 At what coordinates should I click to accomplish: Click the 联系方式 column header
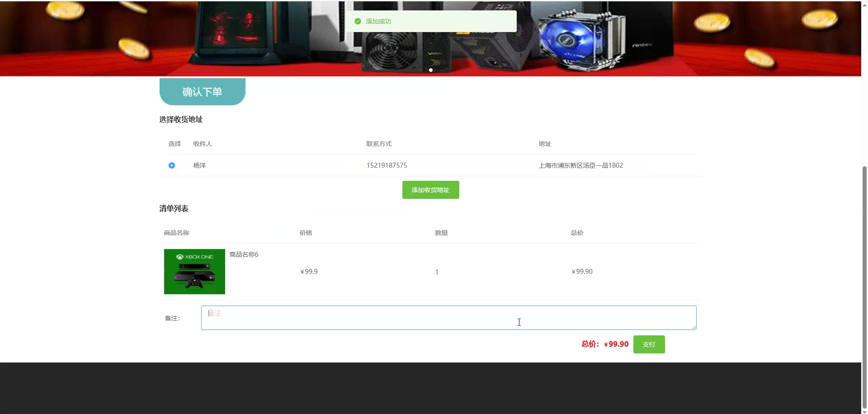coord(379,144)
